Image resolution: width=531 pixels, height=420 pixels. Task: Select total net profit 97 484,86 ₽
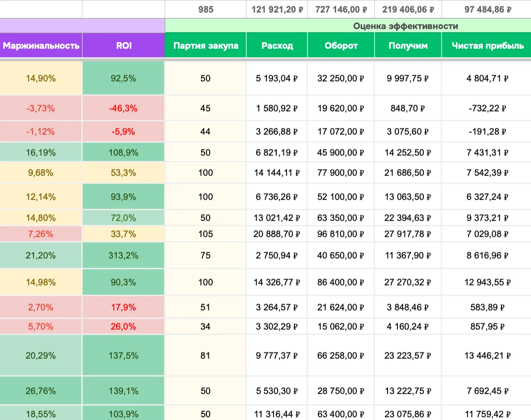[x=487, y=9]
